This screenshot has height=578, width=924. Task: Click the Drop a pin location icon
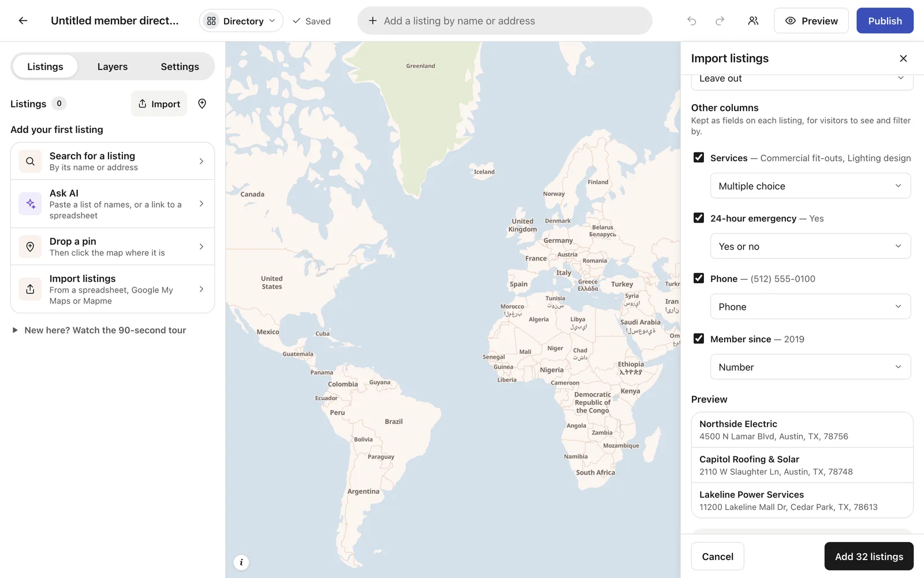[30, 246]
